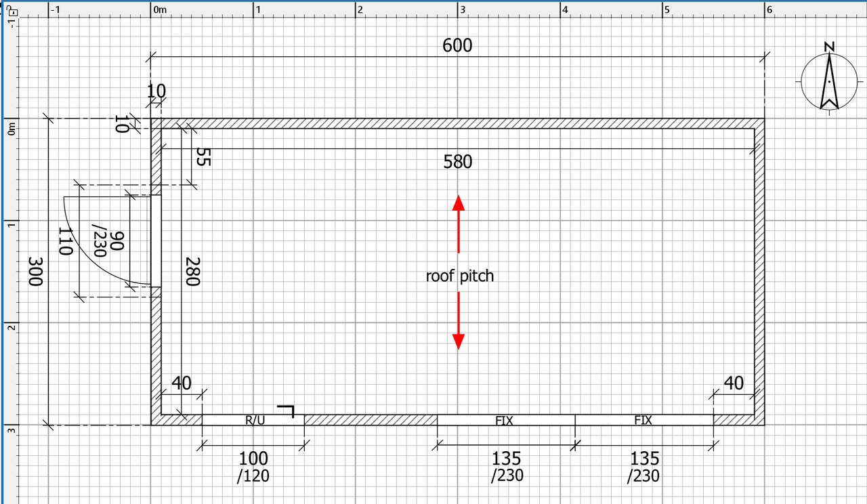Select the 55 vertical dimension text
Screen dimensions: 867x504
point(202,158)
